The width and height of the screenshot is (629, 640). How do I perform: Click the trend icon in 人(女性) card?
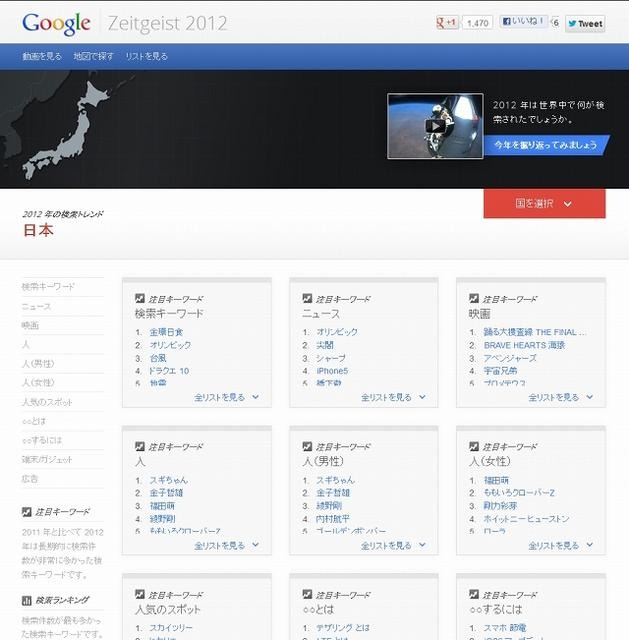(x=474, y=447)
